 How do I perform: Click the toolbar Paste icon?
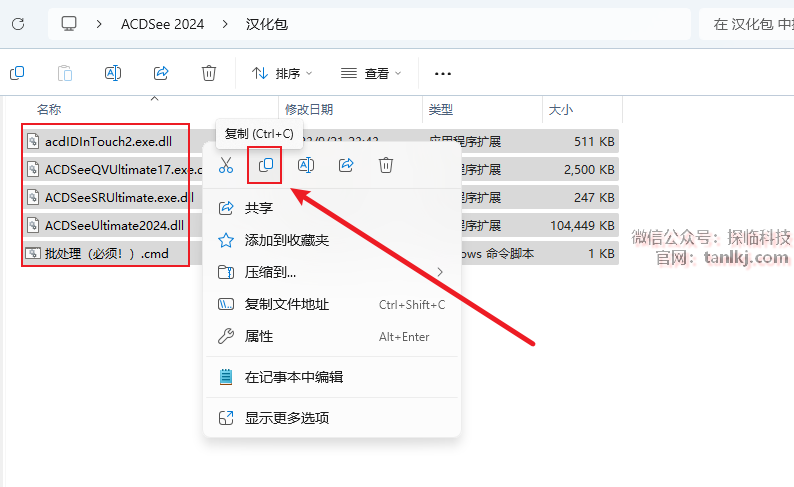pyautogui.click(x=65, y=73)
